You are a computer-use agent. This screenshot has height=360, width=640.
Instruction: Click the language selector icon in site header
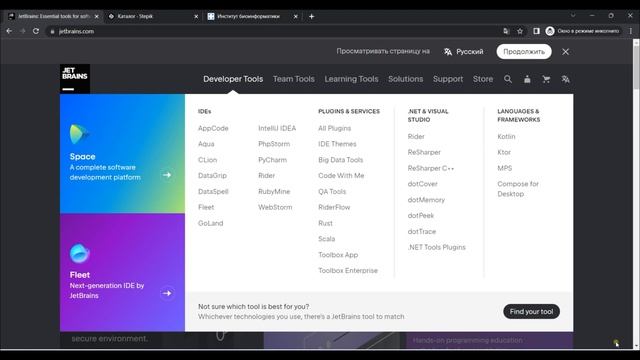[565, 79]
